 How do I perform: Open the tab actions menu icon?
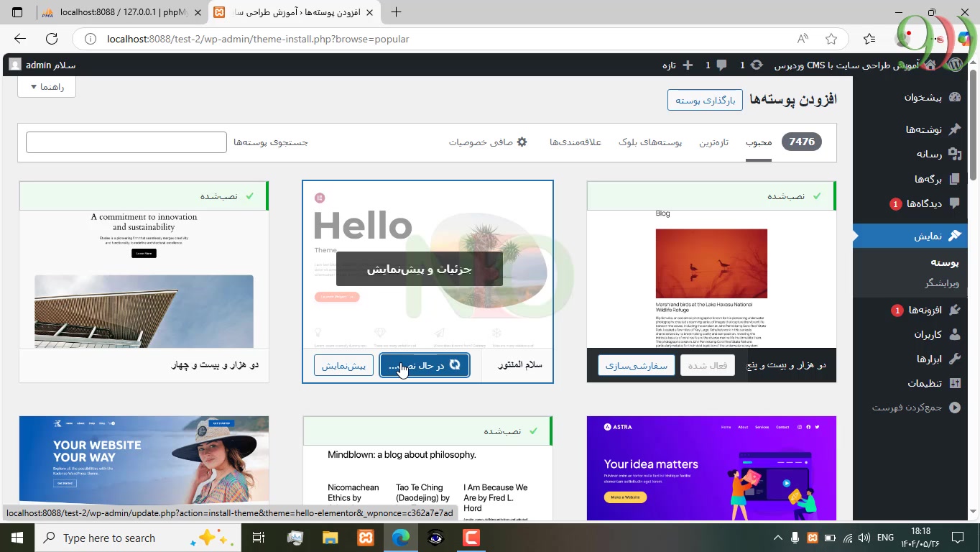[x=17, y=12]
